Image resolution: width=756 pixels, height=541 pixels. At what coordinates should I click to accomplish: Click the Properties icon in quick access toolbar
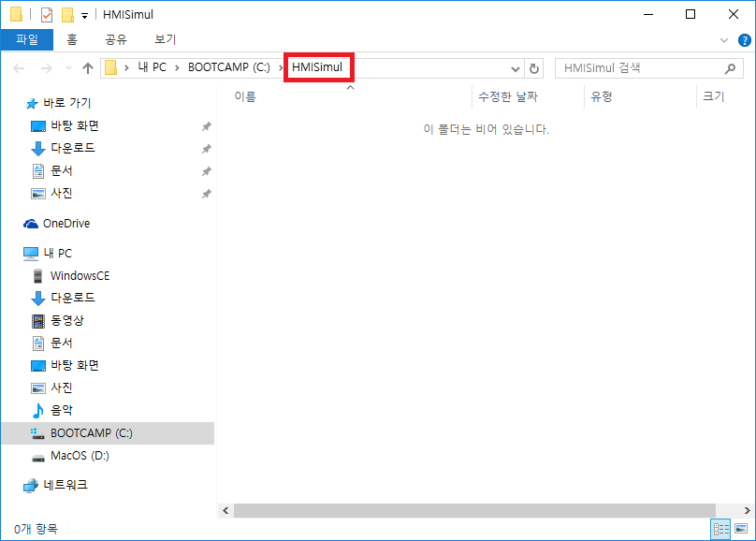click(x=47, y=15)
